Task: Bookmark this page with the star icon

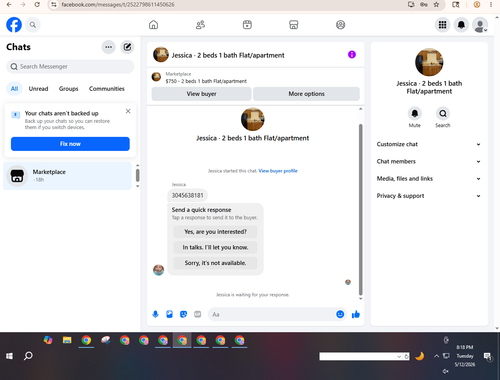Action: click(x=436, y=5)
